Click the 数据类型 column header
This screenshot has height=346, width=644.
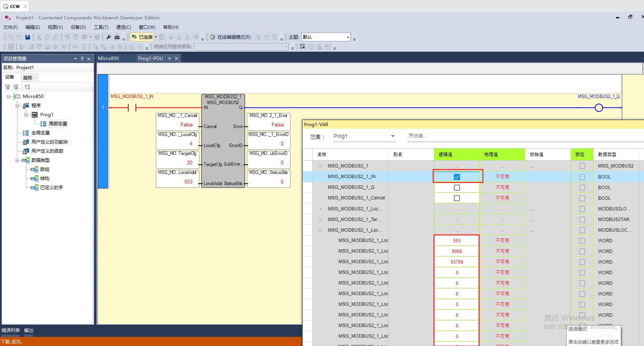[616, 155]
